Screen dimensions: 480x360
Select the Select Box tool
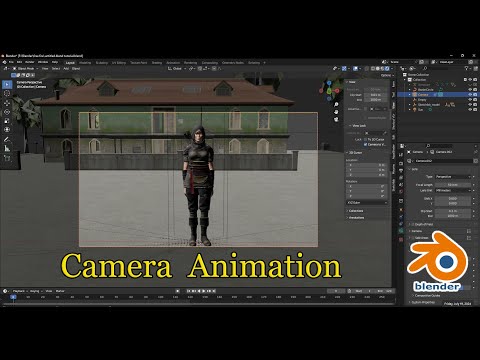tap(7, 85)
